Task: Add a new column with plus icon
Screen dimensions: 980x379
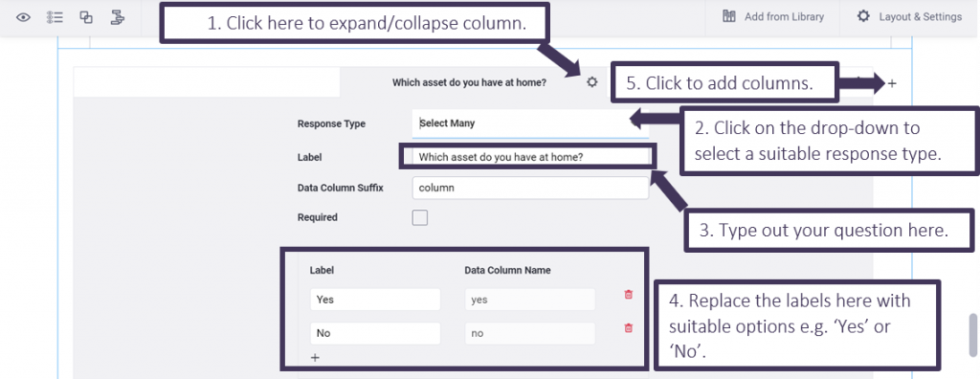Action: point(892,83)
